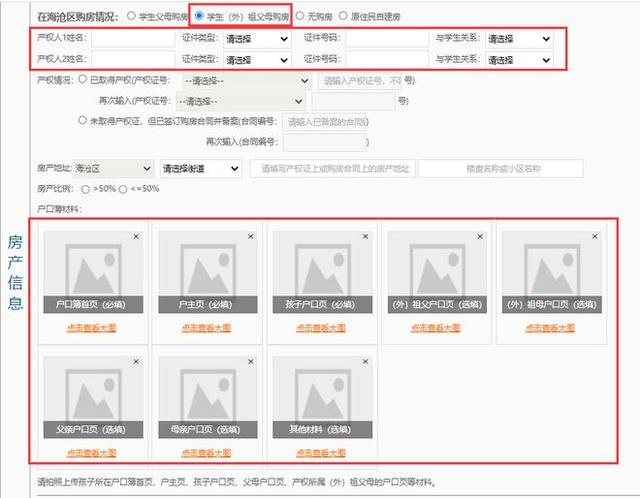
Task: Click the × on the 其他材料 tile
Action: click(x=365, y=361)
